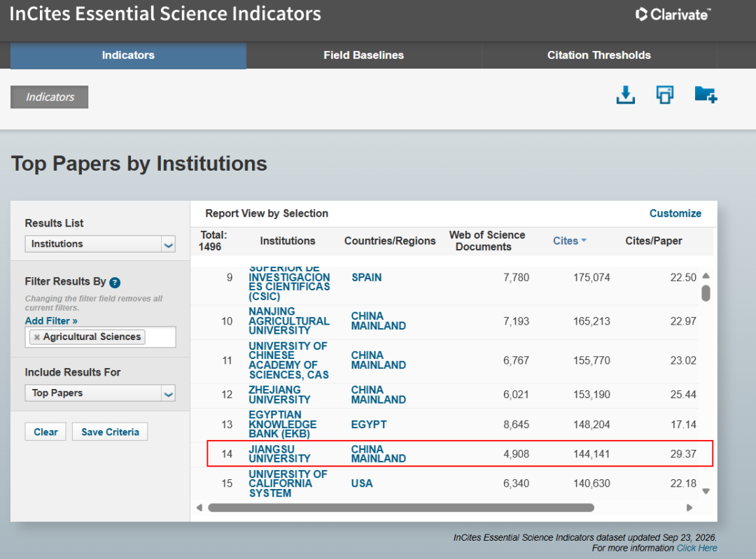Click the USA country link
This screenshot has width=756, height=559.
[x=362, y=483]
